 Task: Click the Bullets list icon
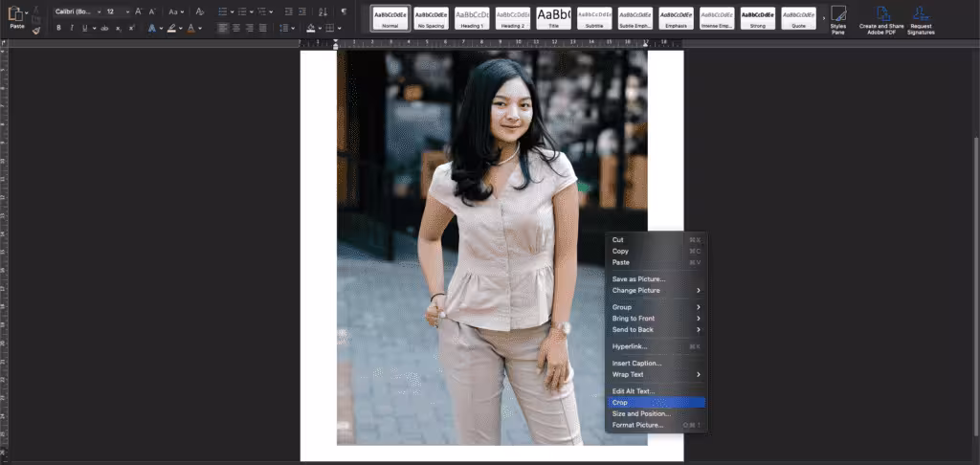click(222, 11)
